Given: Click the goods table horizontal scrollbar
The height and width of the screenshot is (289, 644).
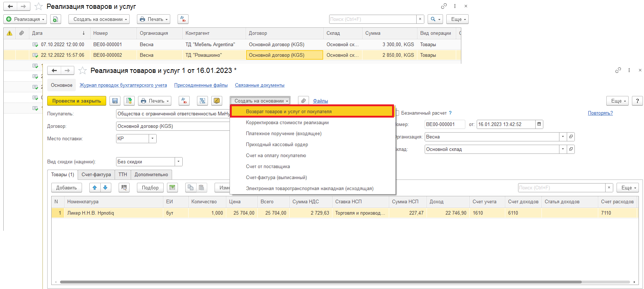Looking at the screenshot, I should click(320, 282).
